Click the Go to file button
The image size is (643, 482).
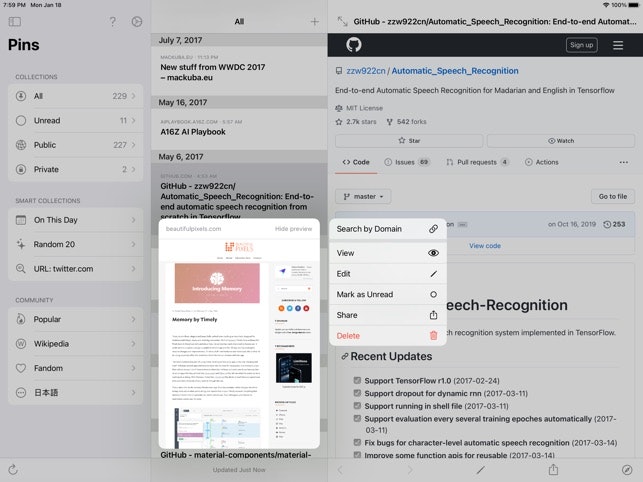point(613,196)
